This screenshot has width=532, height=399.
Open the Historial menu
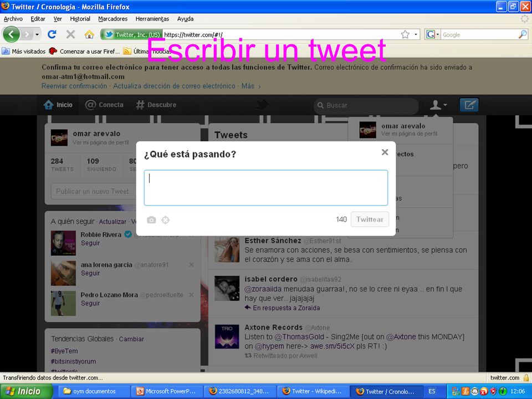(x=80, y=19)
